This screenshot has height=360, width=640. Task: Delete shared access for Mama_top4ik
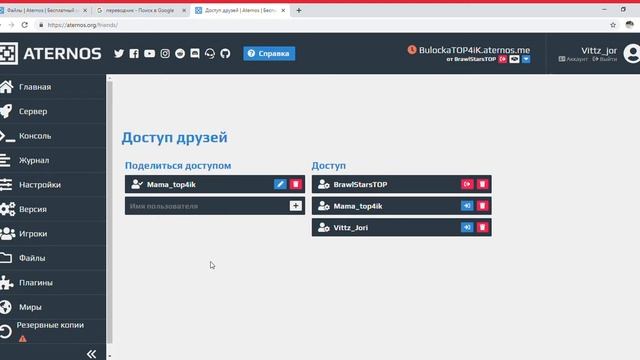pos(296,184)
